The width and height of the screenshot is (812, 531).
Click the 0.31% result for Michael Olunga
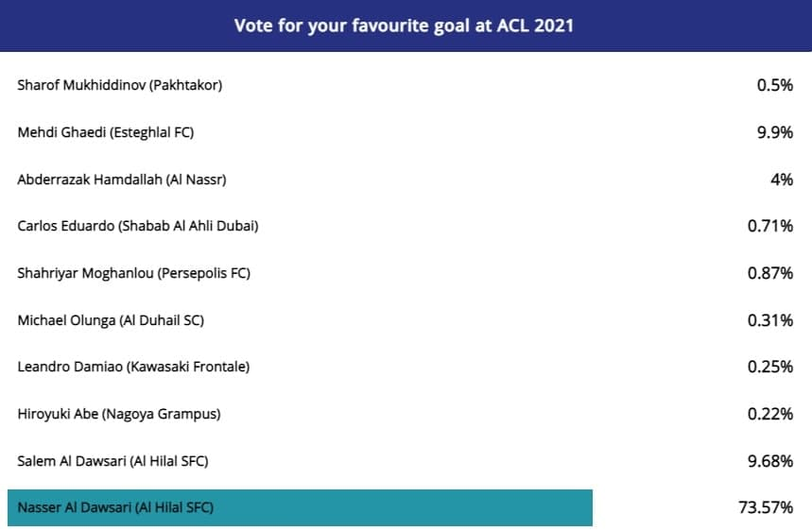point(770,320)
